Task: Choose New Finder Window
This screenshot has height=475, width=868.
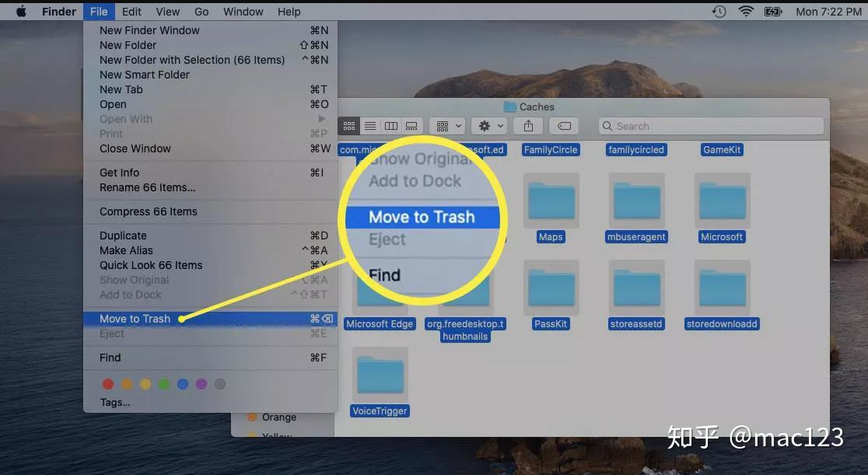Action: click(210, 30)
